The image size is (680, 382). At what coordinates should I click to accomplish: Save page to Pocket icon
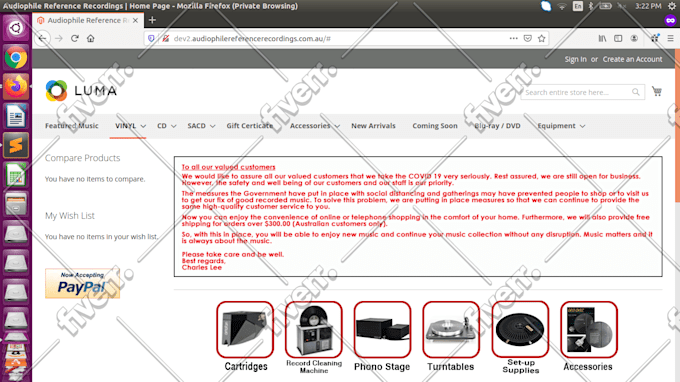(527, 39)
